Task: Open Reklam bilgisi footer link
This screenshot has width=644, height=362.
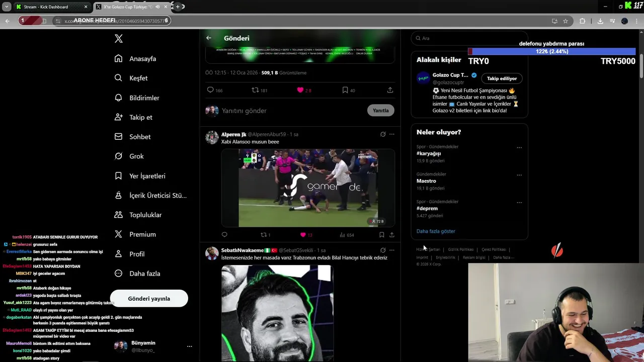Action: [474, 257]
